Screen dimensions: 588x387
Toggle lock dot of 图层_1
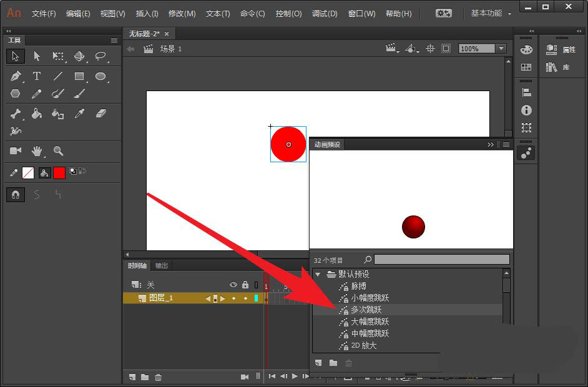click(246, 298)
